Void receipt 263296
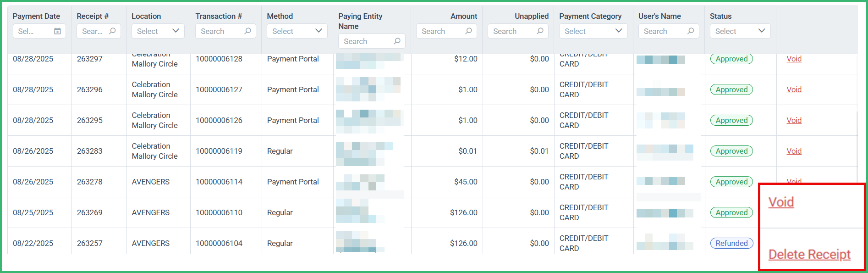 [794, 89]
